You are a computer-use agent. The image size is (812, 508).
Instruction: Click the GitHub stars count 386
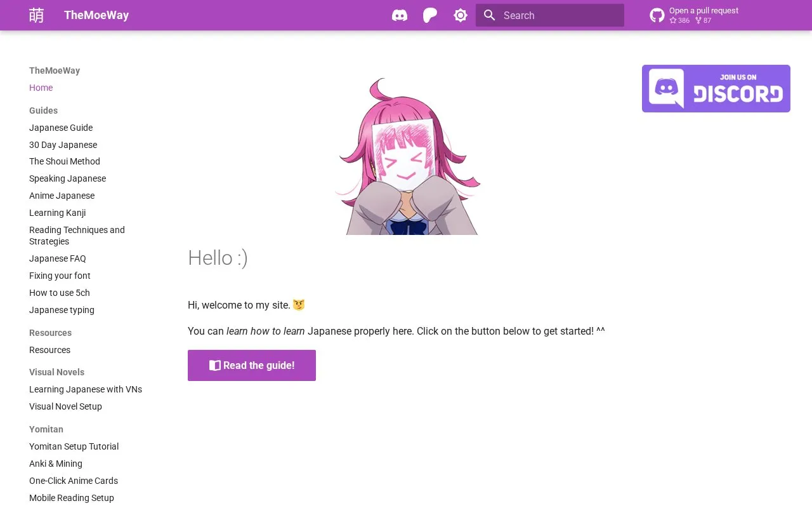679,21
